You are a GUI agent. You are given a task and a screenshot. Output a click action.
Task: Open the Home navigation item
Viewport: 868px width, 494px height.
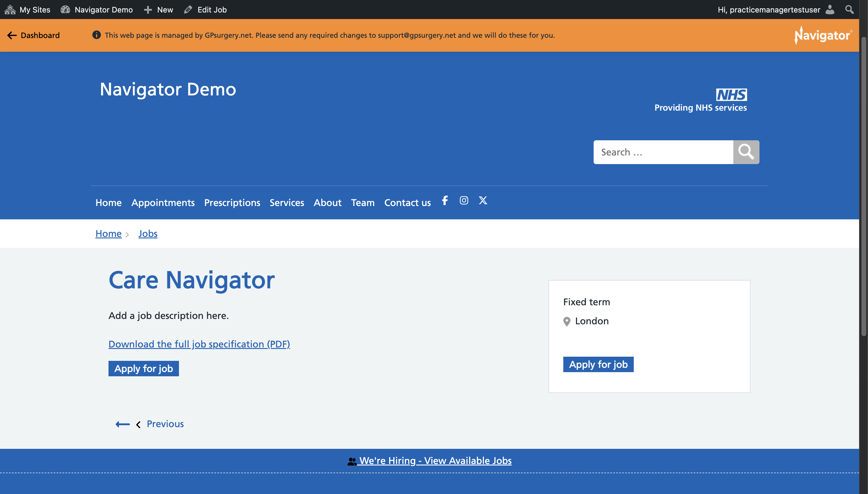pos(108,202)
